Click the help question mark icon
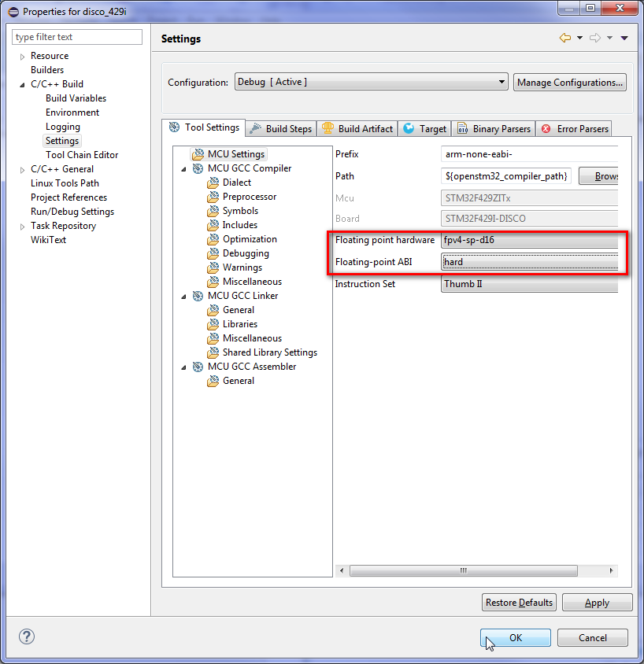 (x=27, y=636)
